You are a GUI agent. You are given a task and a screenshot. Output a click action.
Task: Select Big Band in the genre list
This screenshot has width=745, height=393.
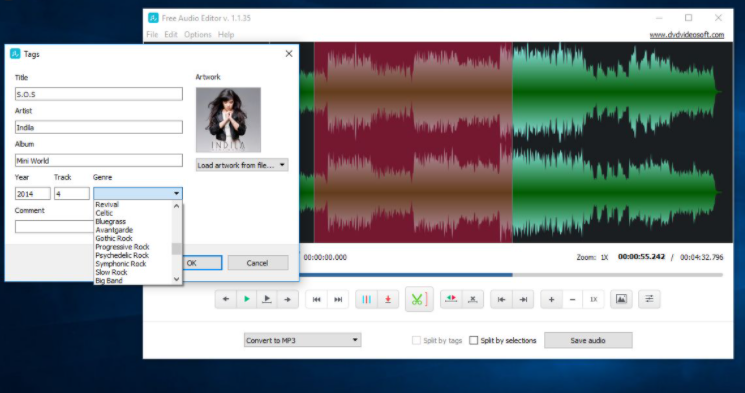[x=133, y=281]
